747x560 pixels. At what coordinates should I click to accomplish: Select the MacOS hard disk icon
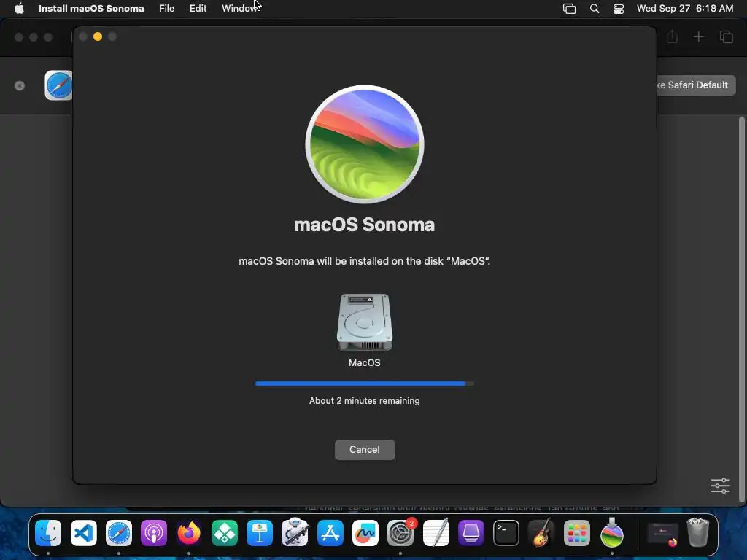point(365,322)
